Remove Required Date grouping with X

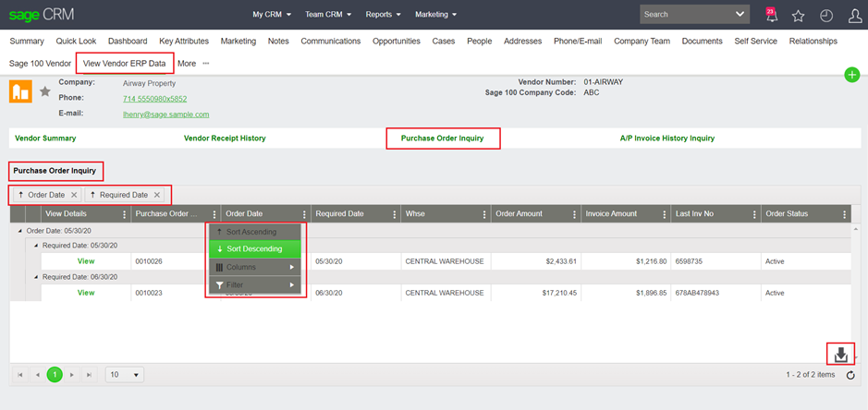click(157, 195)
